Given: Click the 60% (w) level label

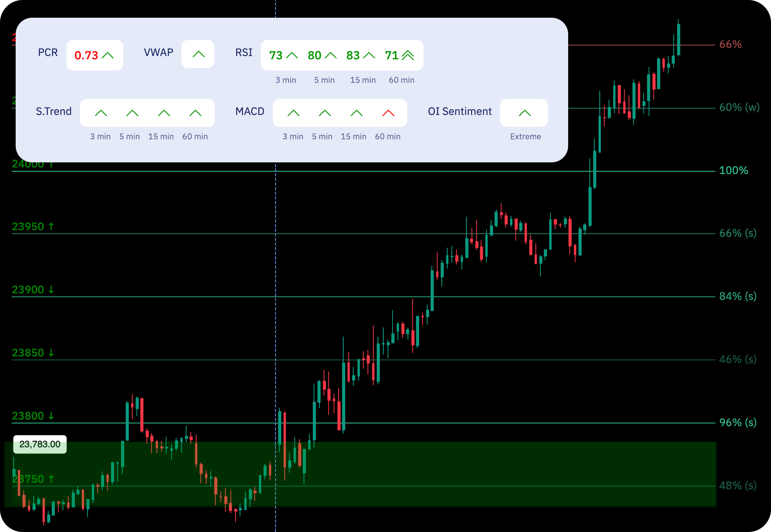Looking at the screenshot, I should [739, 107].
